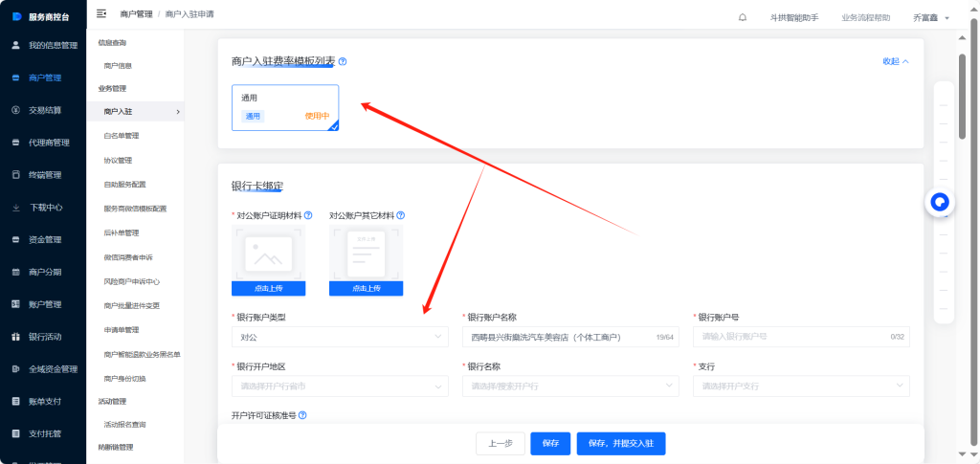980x464 pixels.
Task: Open 商户身份切换 menu item
Action: click(124, 379)
